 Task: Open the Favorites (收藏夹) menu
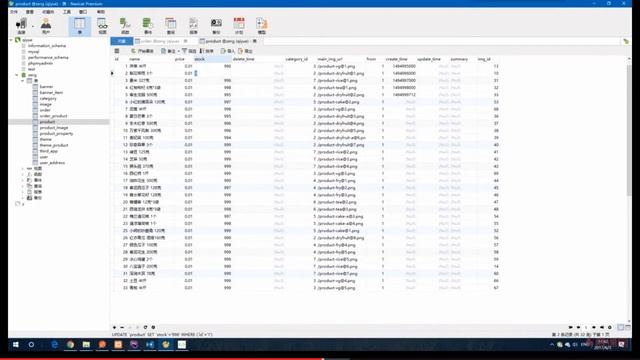click(48, 12)
